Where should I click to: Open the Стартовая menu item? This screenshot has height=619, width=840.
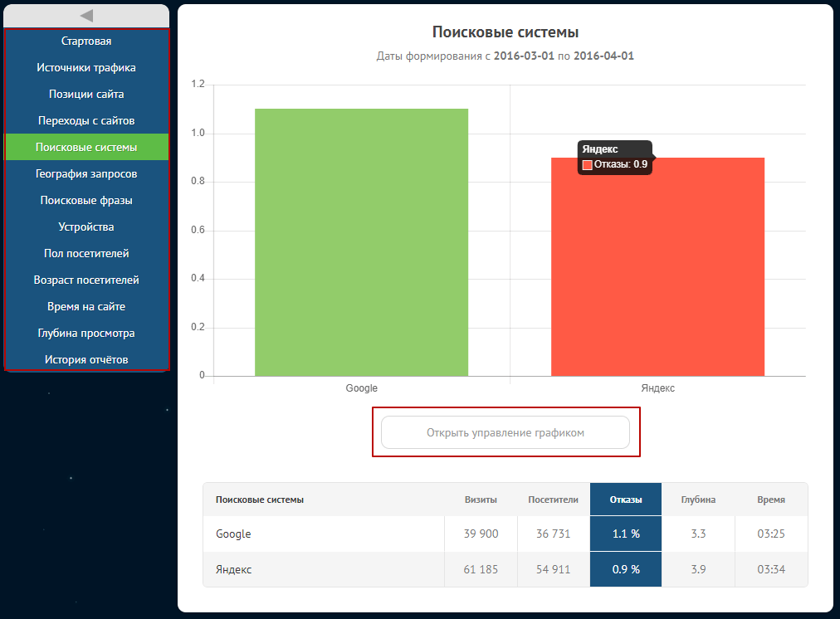(x=86, y=41)
